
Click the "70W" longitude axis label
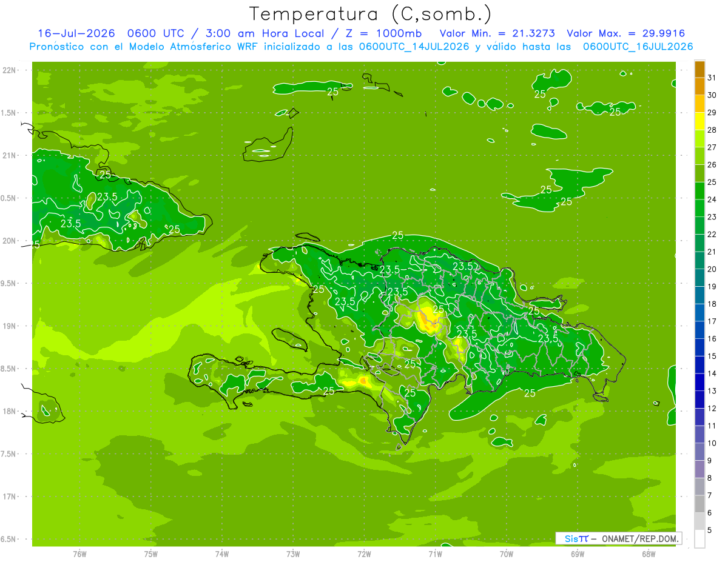pyautogui.click(x=507, y=554)
